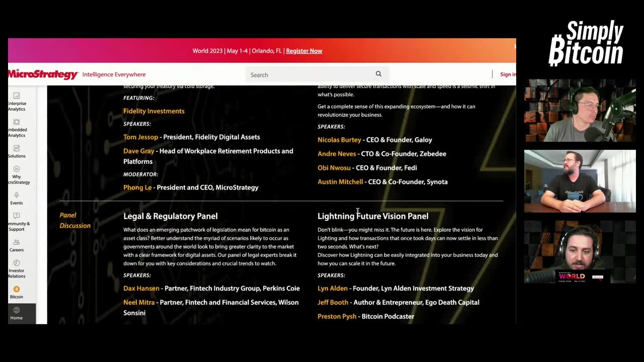This screenshot has height=362, width=644.
Task: Click 'CEO & Co-Founder, Synota' text
Action: [408, 182]
